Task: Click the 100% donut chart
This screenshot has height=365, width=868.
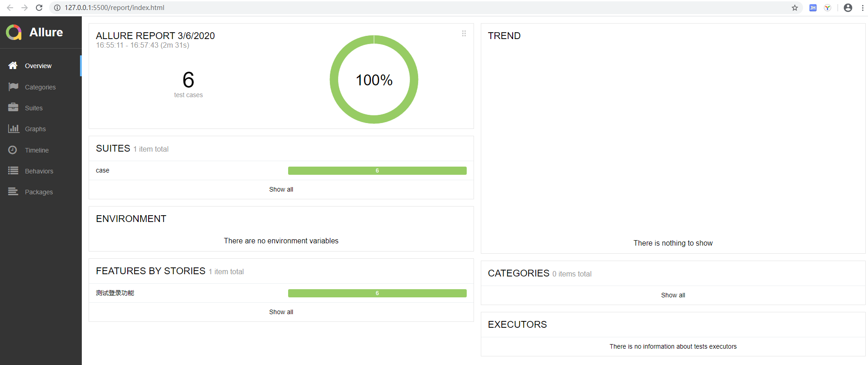Action: pyautogui.click(x=374, y=79)
